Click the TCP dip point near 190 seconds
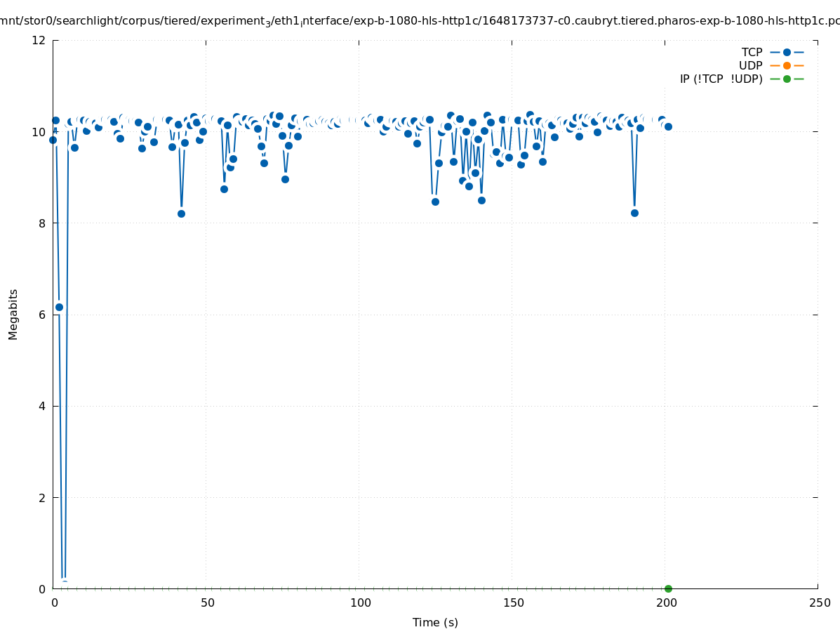Viewport: 840px width, 632px height. pyautogui.click(x=634, y=213)
